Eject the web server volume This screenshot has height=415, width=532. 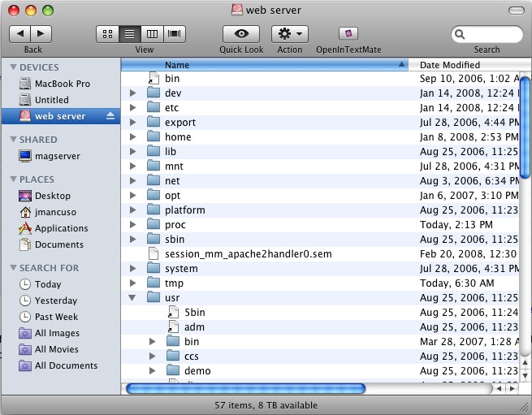click(x=111, y=116)
